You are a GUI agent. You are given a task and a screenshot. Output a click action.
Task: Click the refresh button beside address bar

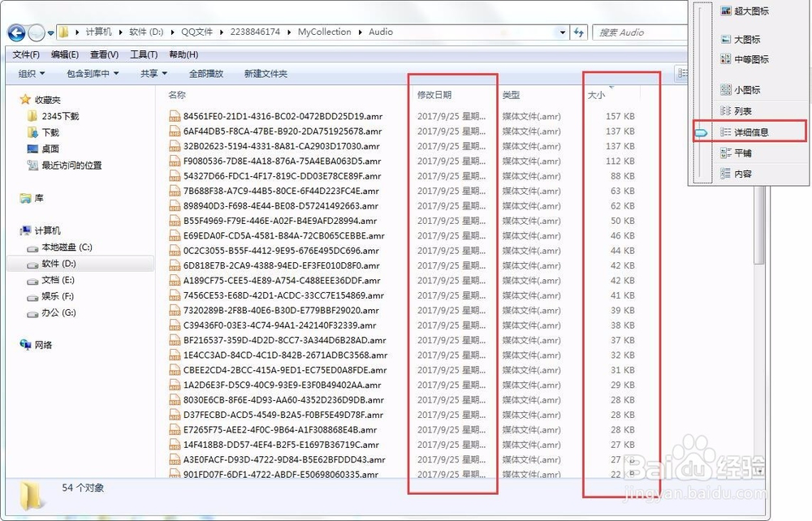point(578,32)
